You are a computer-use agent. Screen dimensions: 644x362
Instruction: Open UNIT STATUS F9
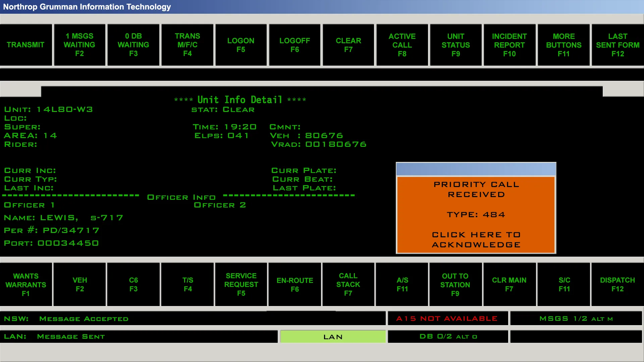455,45
